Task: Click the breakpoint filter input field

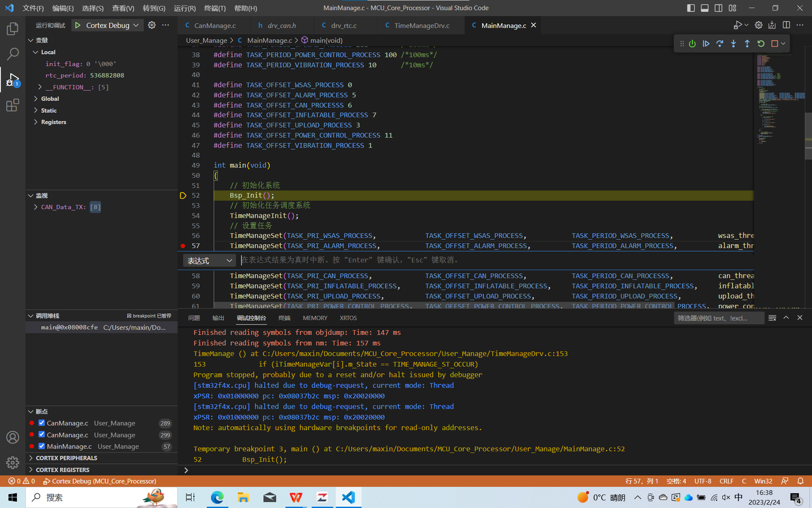Action: (x=719, y=318)
